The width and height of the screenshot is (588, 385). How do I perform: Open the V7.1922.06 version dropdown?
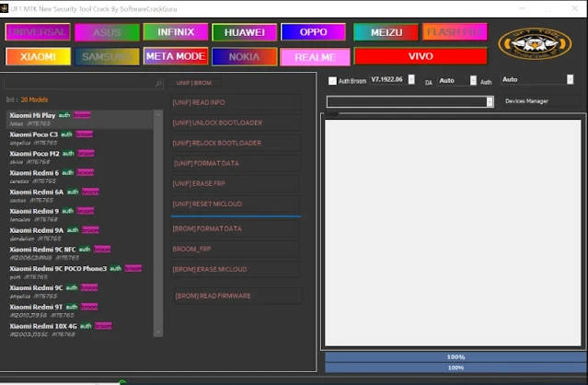pyautogui.click(x=411, y=79)
